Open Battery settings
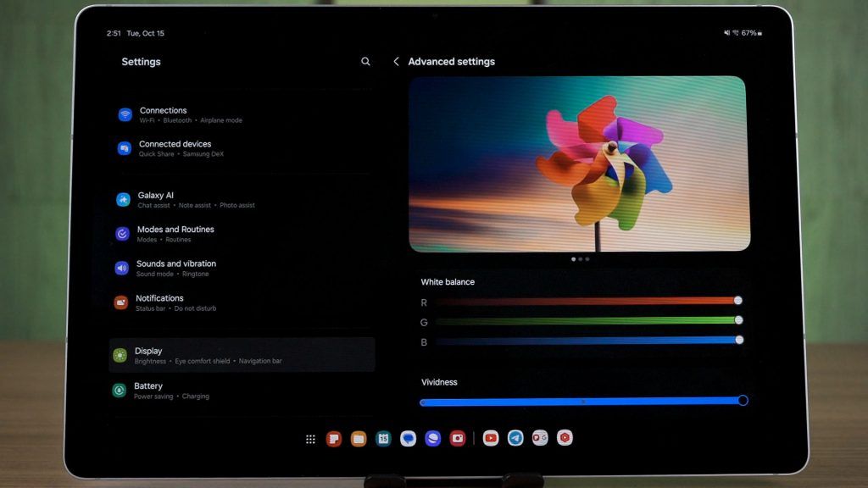 click(x=242, y=390)
